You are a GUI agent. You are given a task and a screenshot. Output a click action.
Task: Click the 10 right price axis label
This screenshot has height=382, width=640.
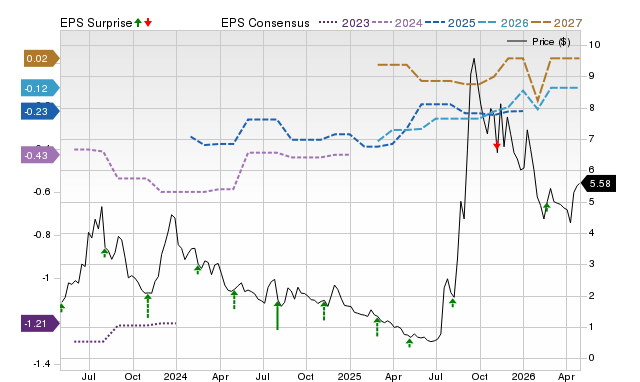(594, 45)
